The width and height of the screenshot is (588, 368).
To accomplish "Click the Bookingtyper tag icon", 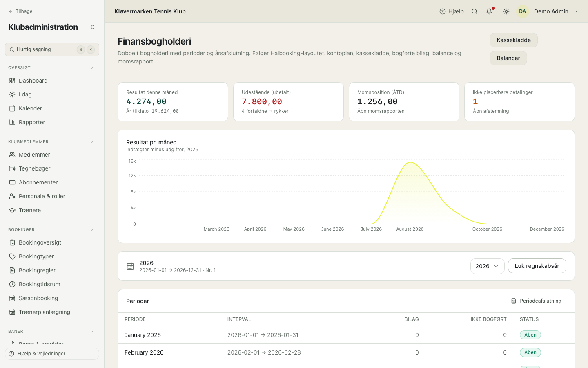I will (12, 256).
